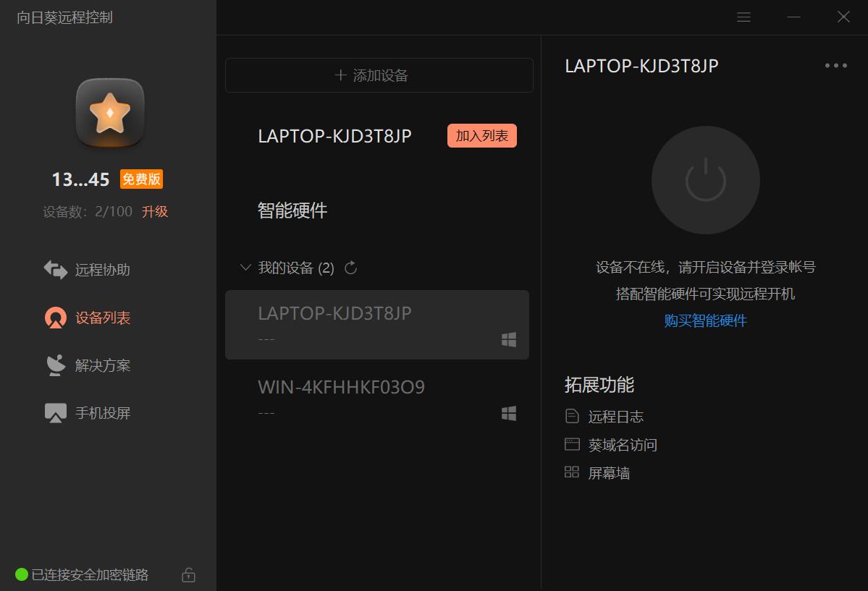Collapse the 我的设备 (2) group

(245, 267)
